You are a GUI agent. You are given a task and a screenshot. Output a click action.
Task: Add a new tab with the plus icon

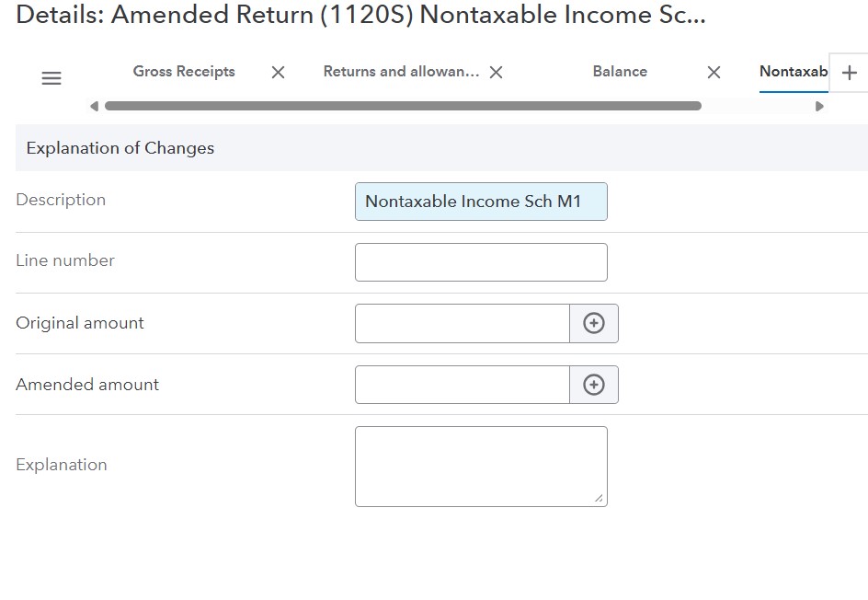click(x=850, y=72)
